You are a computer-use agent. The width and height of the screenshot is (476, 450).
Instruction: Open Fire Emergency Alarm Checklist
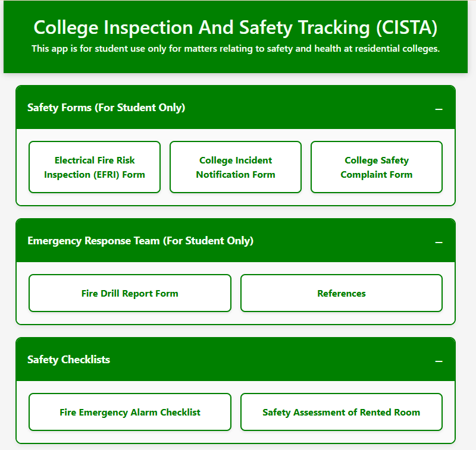tap(130, 412)
